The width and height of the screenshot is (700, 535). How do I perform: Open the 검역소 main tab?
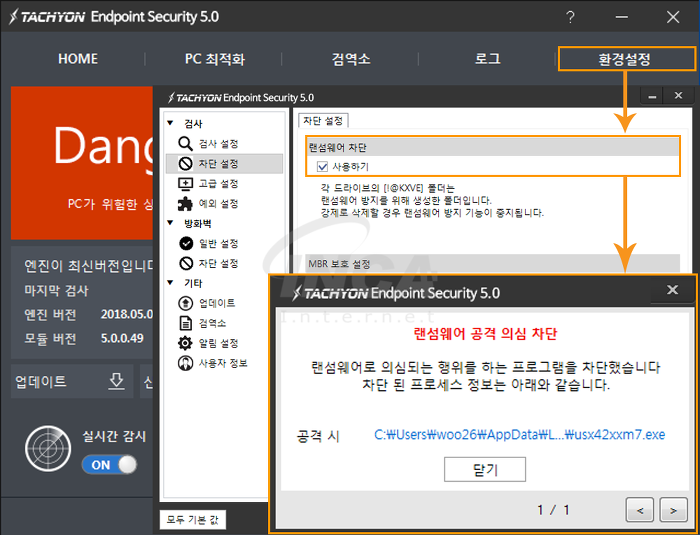point(351,59)
